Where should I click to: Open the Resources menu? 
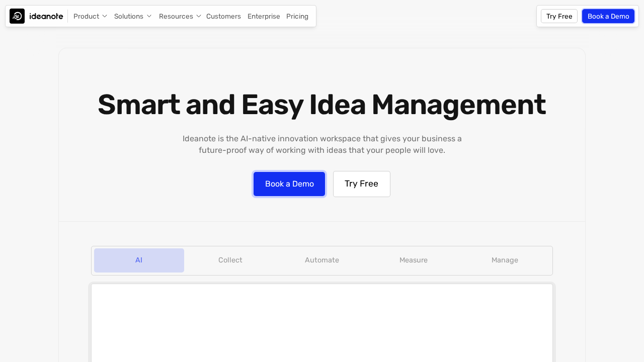pyautogui.click(x=176, y=16)
